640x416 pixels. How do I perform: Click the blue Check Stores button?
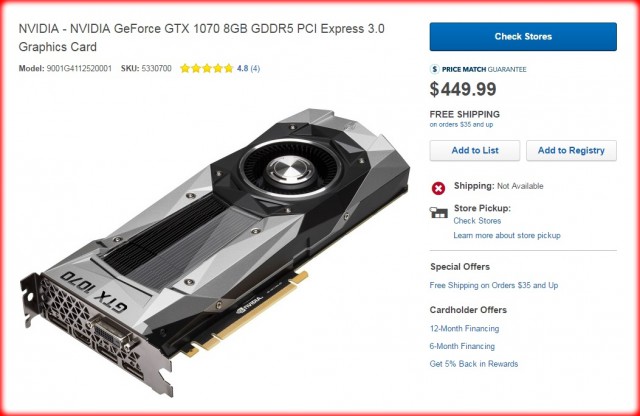523,37
